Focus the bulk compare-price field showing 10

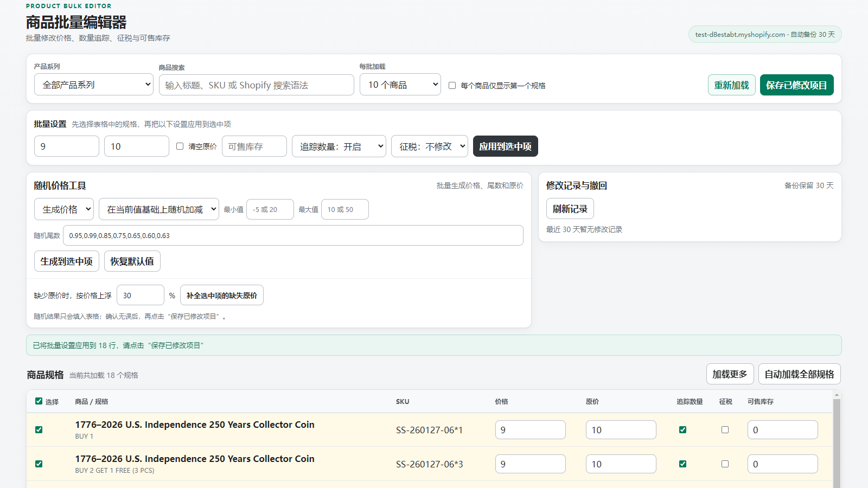tap(137, 146)
